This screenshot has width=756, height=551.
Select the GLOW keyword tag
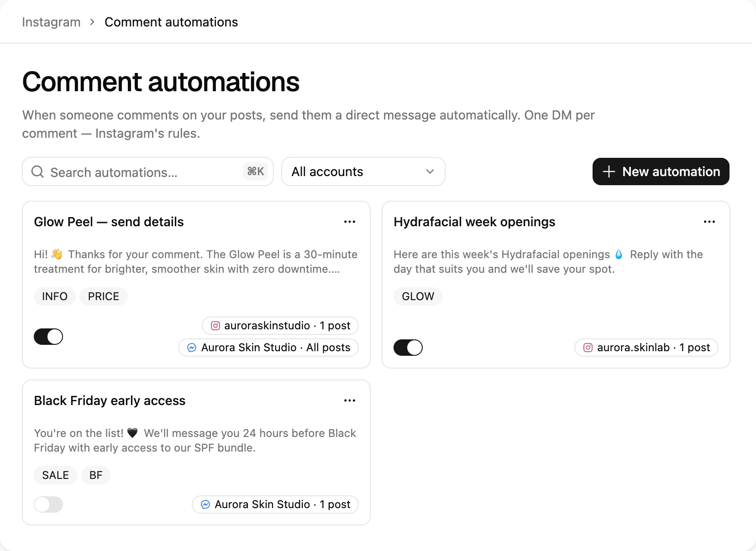[x=418, y=296]
